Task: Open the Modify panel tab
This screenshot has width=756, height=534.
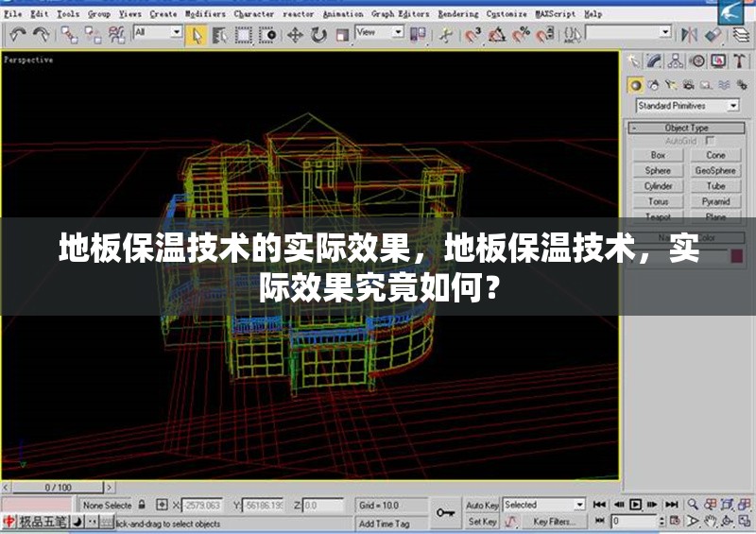Action: pyautogui.click(x=655, y=61)
